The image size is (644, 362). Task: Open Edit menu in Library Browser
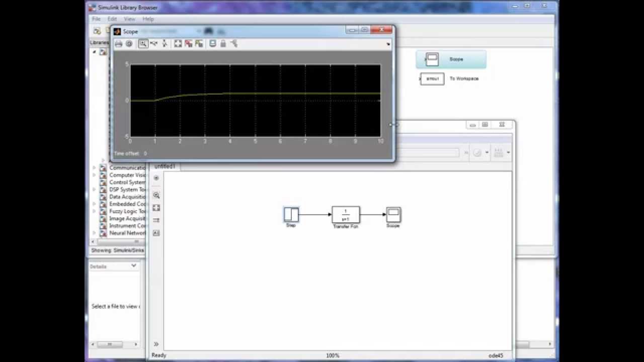(112, 19)
